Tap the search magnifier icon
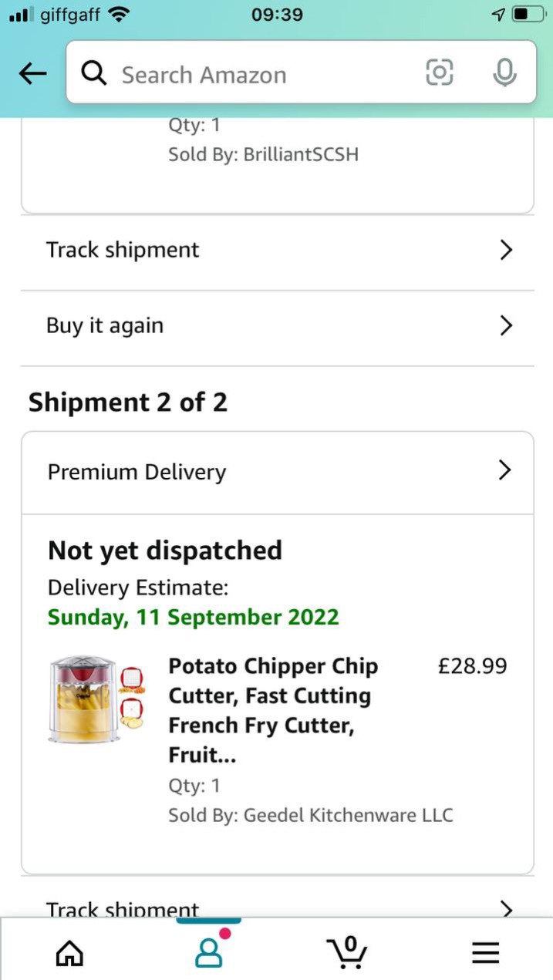This screenshot has height=980, width=553. pos(94,74)
